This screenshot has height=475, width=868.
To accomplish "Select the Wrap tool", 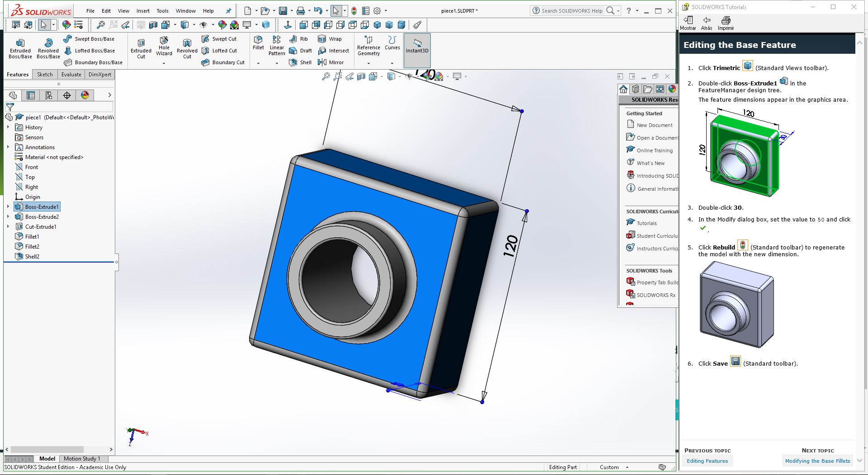I will pos(330,39).
